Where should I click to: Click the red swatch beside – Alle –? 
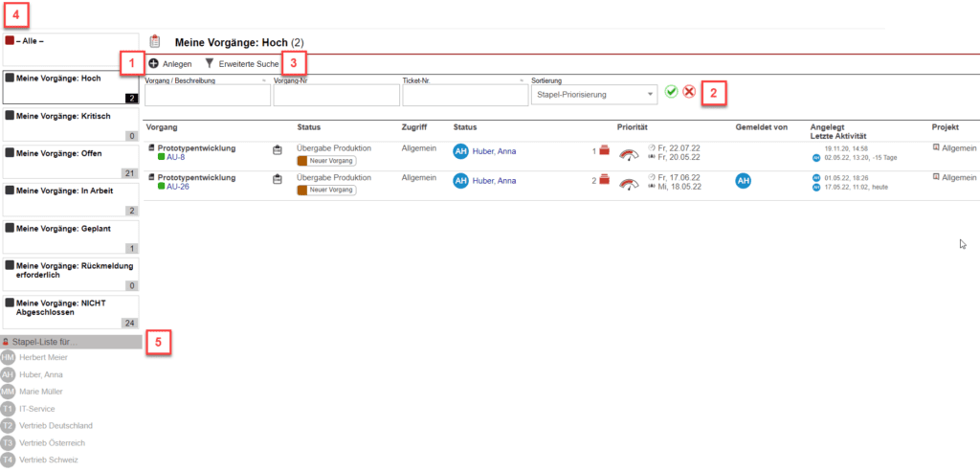10,41
